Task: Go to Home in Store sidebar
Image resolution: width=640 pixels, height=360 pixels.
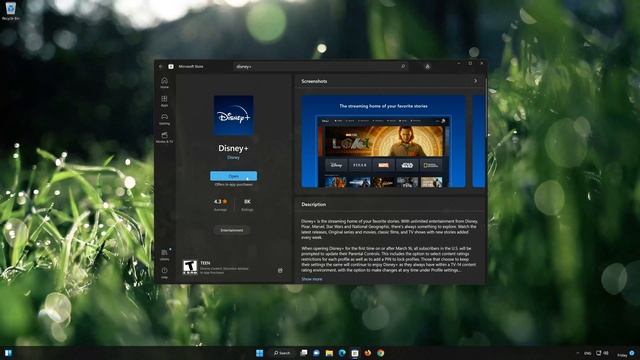Action: click(164, 83)
